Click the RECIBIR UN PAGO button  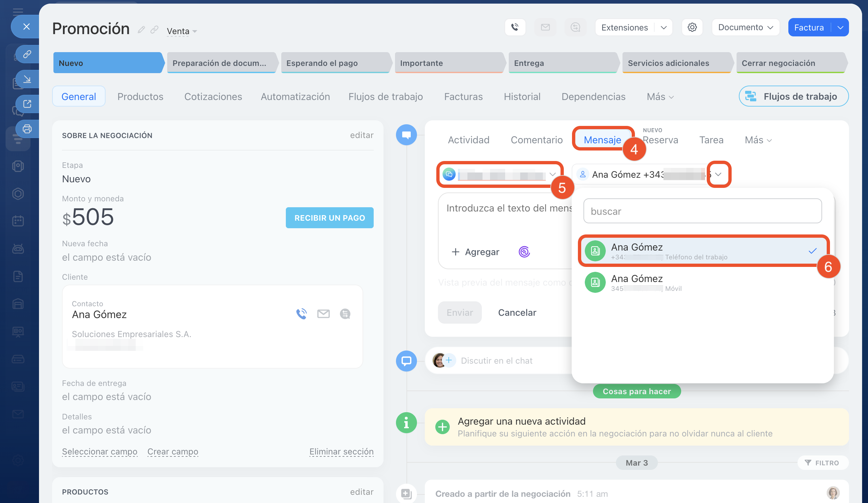pyautogui.click(x=329, y=218)
